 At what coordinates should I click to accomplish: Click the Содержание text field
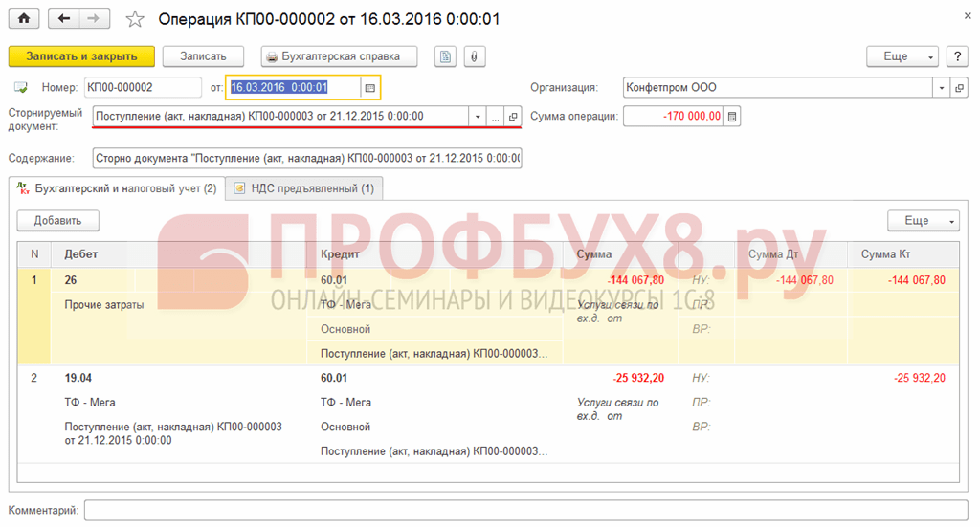click(x=307, y=158)
